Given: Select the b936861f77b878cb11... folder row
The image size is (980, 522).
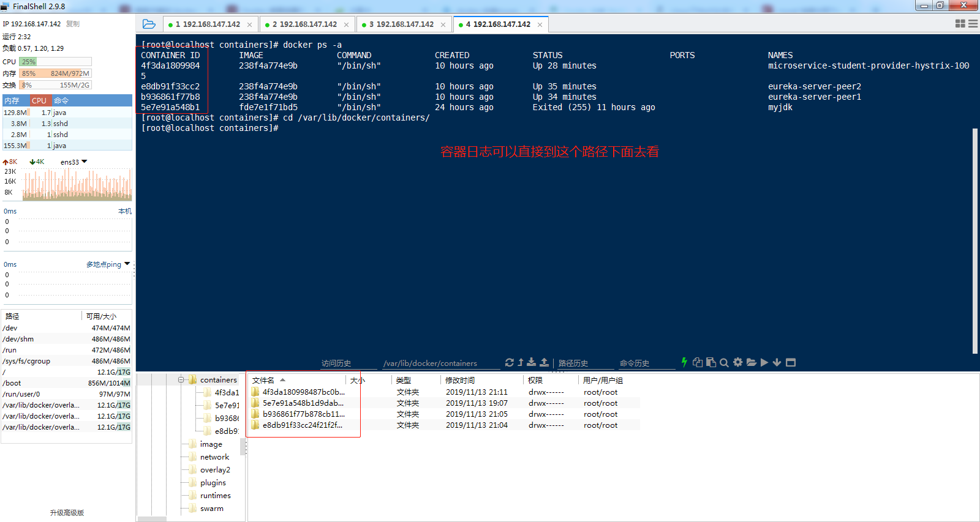Looking at the screenshot, I should (444, 414).
